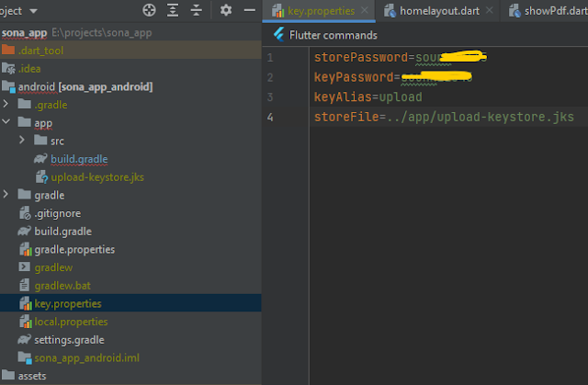Screen dimensions: 588x385
Task: Switch to the showPdf.dart tab
Action: [546, 11]
